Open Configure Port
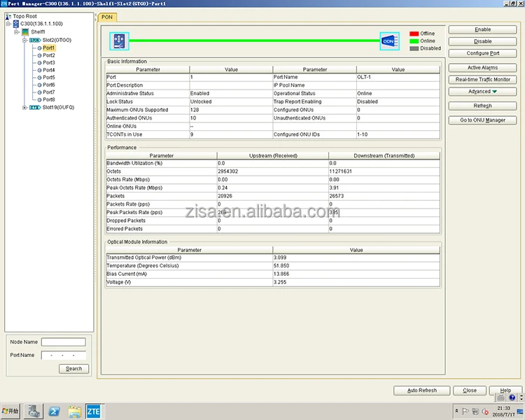Screen dimensions: 525x420 (x=482, y=53)
